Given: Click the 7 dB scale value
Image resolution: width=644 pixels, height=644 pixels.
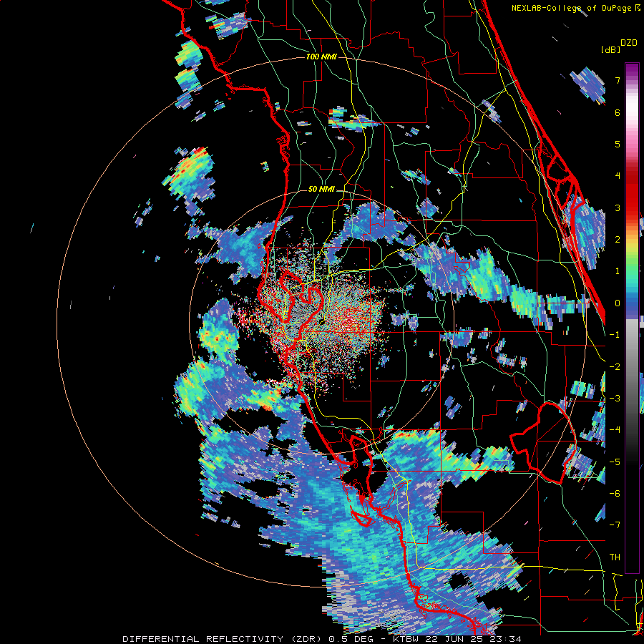Looking at the screenshot, I should pyautogui.click(x=618, y=80).
